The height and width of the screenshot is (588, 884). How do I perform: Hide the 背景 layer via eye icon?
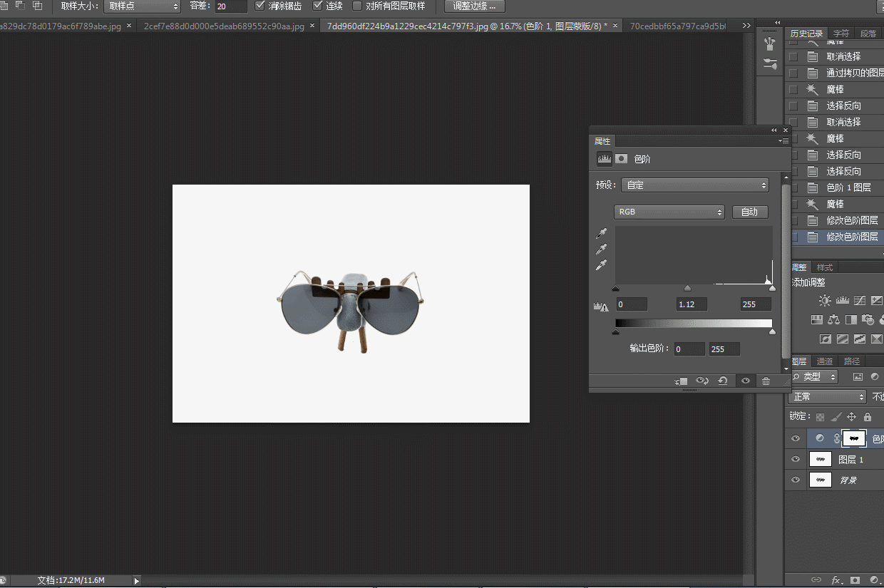click(796, 480)
